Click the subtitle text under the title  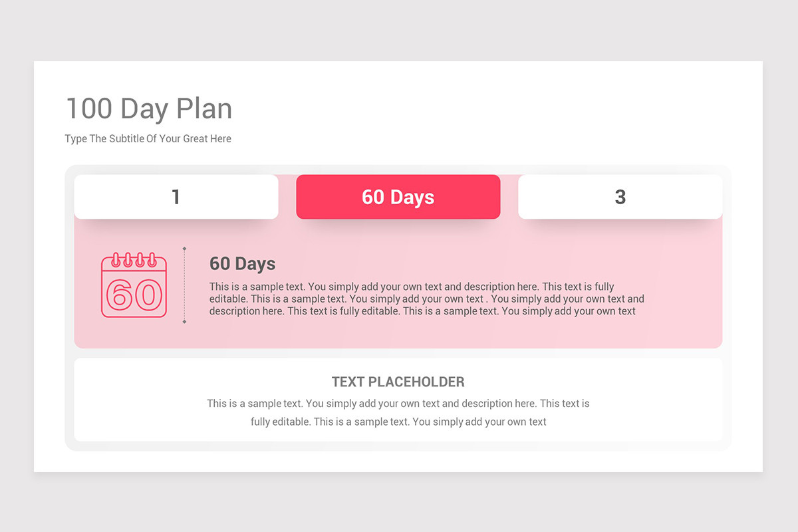148,139
